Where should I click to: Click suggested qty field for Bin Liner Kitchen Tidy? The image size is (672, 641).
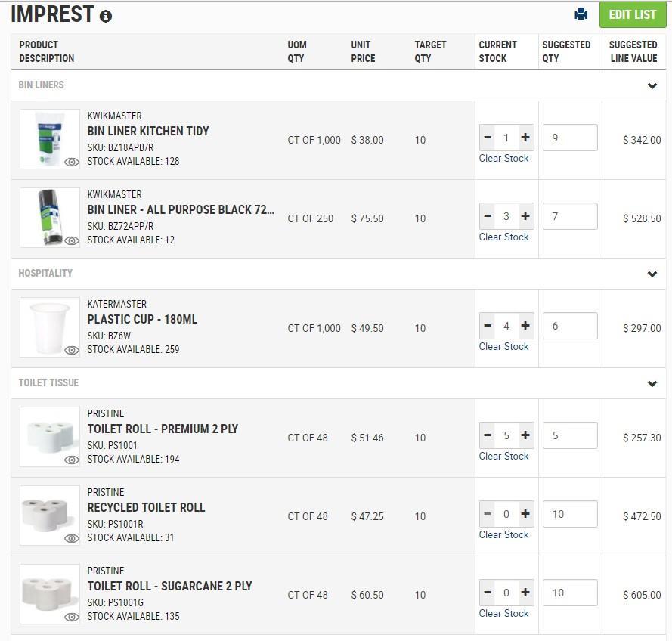570,138
